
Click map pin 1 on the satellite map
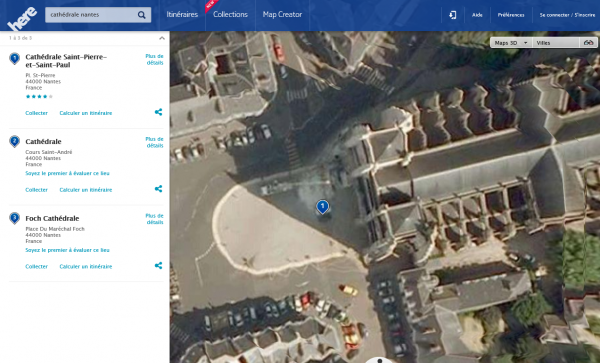323,207
